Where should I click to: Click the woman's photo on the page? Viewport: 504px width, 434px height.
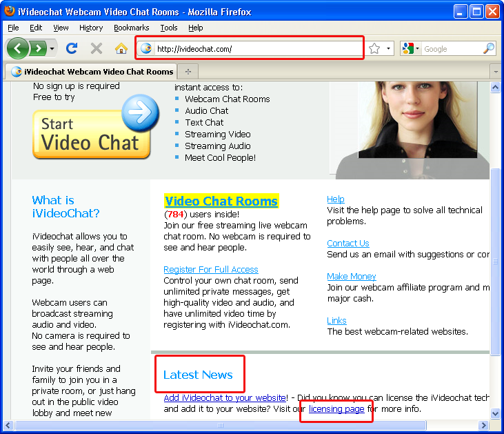(x=418, y=119)
